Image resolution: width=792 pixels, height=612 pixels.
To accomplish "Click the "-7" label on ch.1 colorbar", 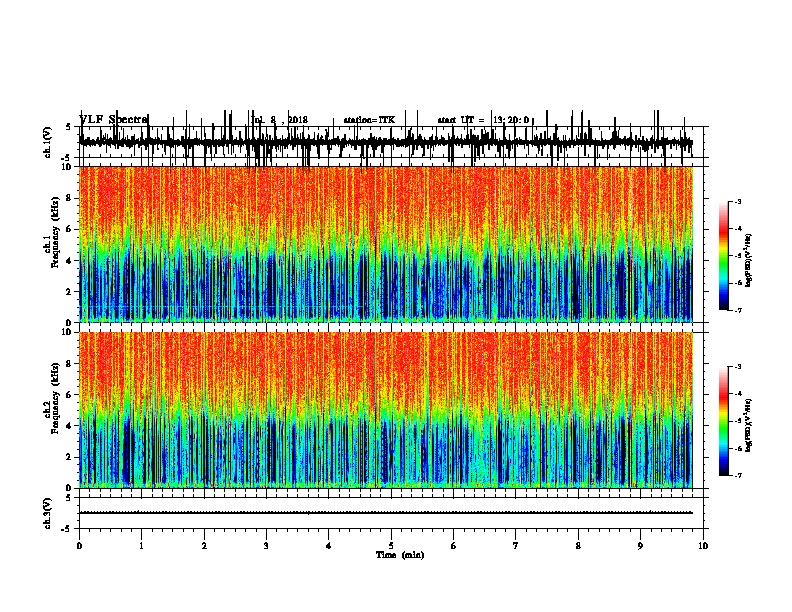I will pyautogui.click(x=737, y=310).
